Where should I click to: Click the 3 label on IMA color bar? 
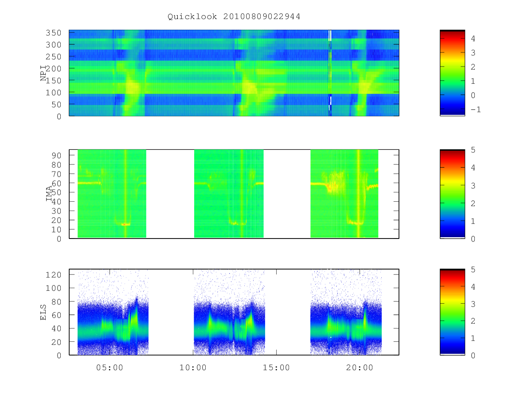tap(473, 185)
